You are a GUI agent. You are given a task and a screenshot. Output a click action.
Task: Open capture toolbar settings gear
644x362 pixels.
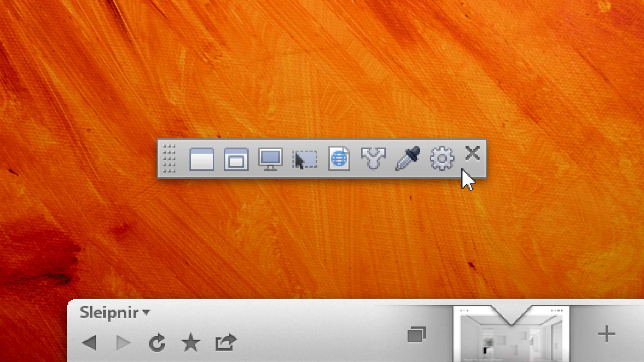click(442, 159)
